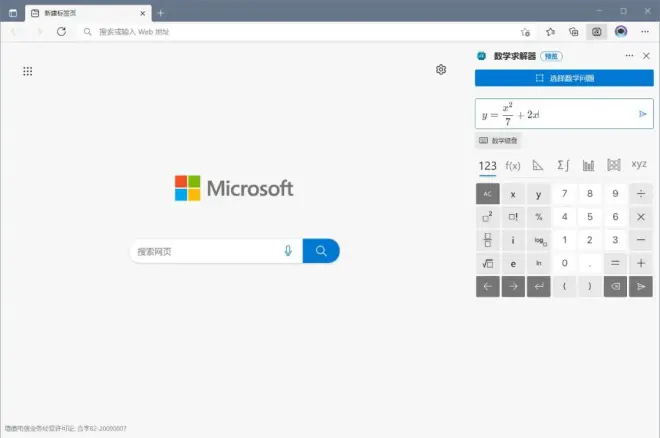Click the minus operator key
This screenshot has height=438, width=660.
pos(641,240)
